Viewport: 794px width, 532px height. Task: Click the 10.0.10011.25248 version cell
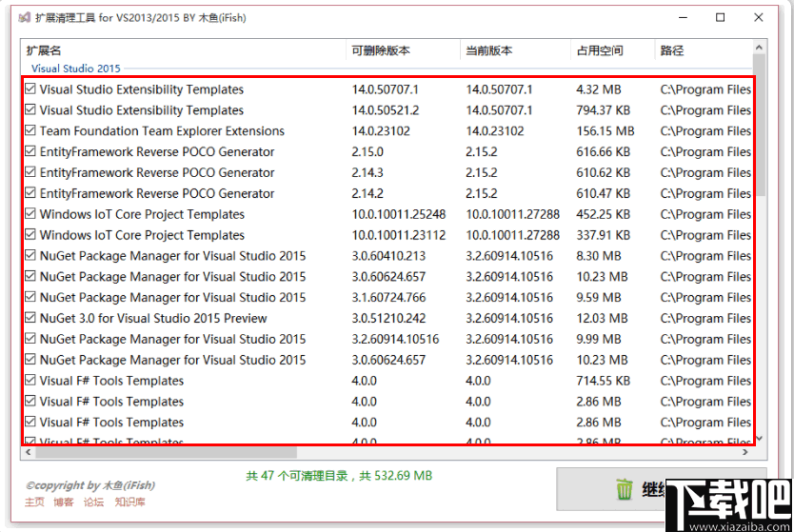pyautogui.click(x=399, y=215)
